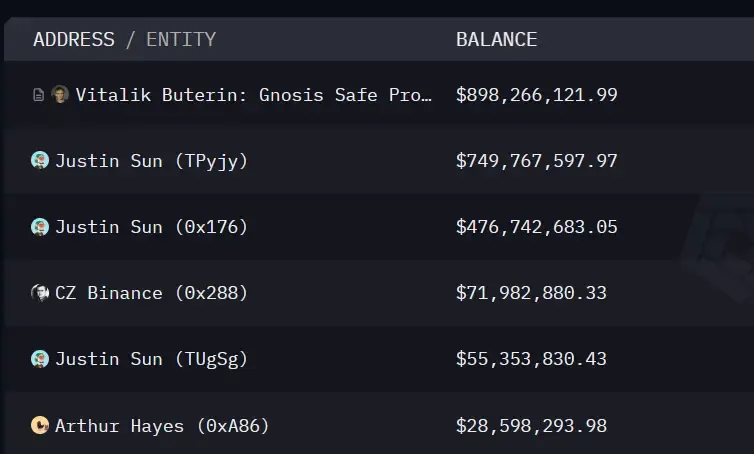Click Vitalik Buterin's avatar icon
Image resolution: width=754 pixels, height=454 pixels.
click(x=60, y=95)
